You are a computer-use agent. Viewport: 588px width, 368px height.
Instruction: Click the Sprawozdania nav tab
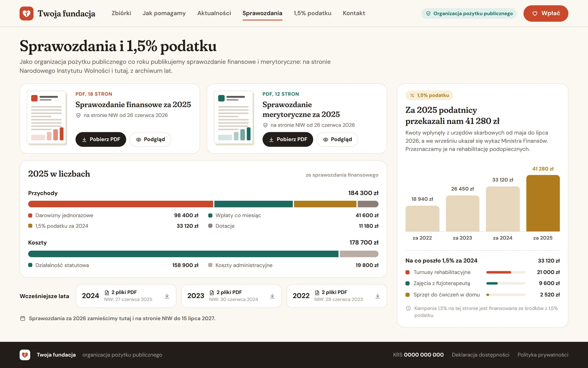pyautogui.click(x=262, y=13)
